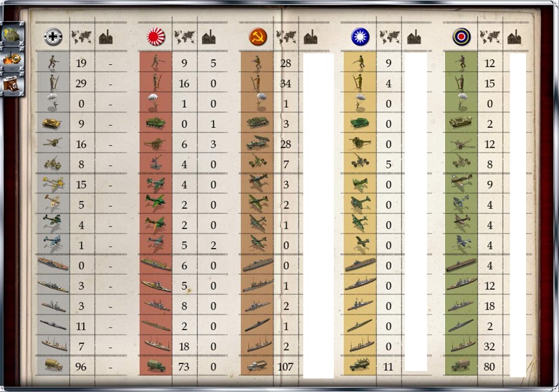Select the Soviet rocket launcher truck icon

(x=257, y=143)
